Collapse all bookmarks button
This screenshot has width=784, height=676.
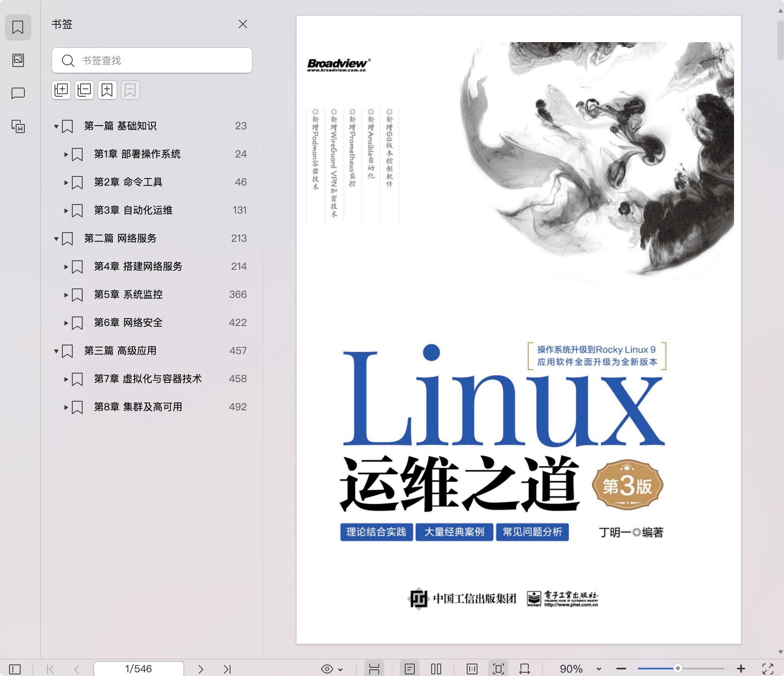point(84,90)
